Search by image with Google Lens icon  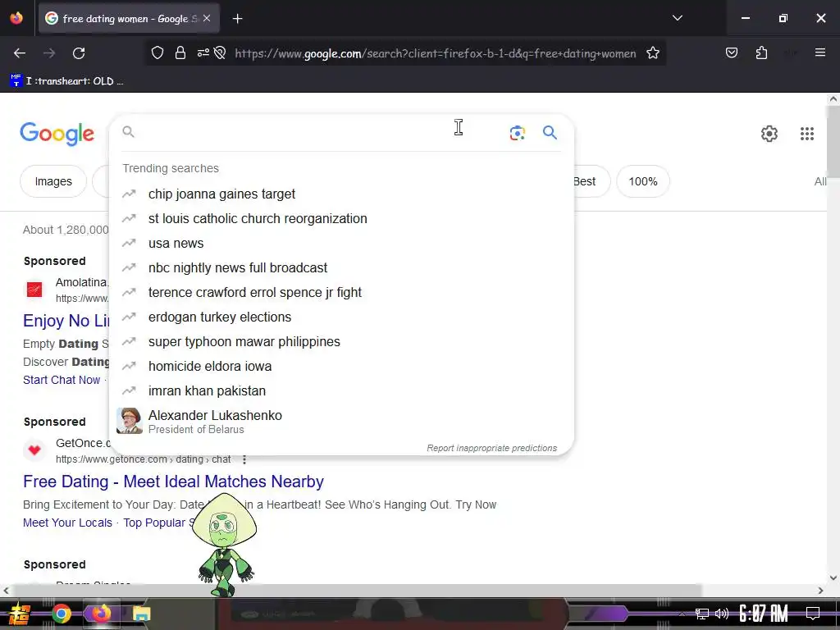click(517, 132)
